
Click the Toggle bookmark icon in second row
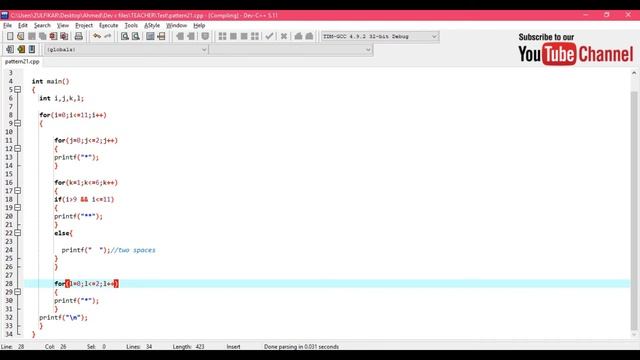coord(21,49)
